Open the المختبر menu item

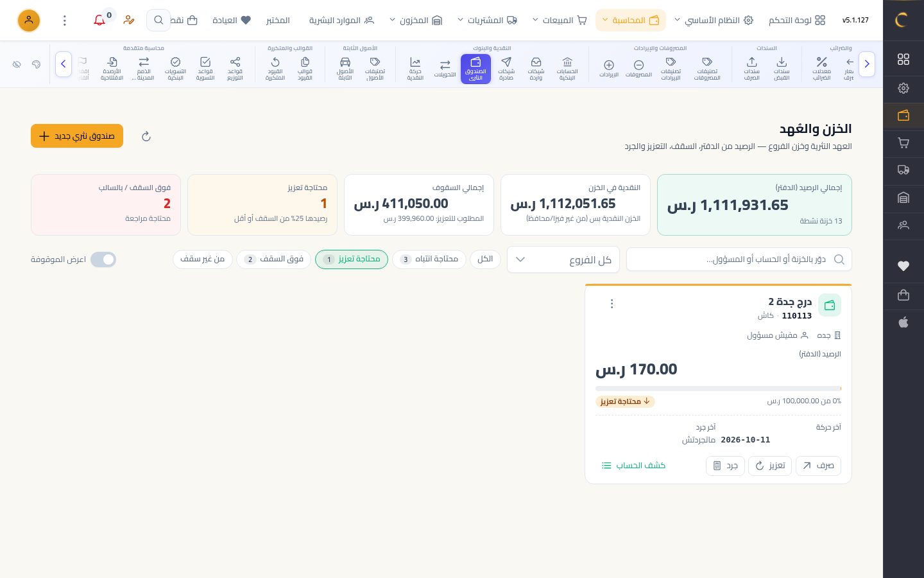(x=278, y=21)
